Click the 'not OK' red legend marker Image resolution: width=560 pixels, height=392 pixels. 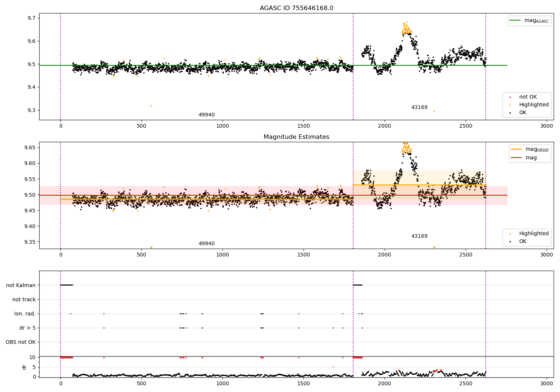tap(510, 97)
